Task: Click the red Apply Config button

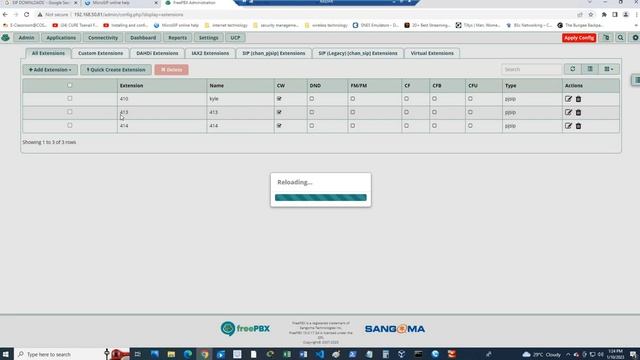Action: tap(579, 38)
